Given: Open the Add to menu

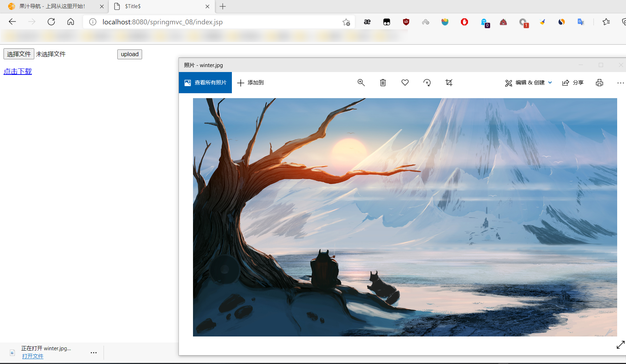Looking at the screenshot, I should point(251,83).
